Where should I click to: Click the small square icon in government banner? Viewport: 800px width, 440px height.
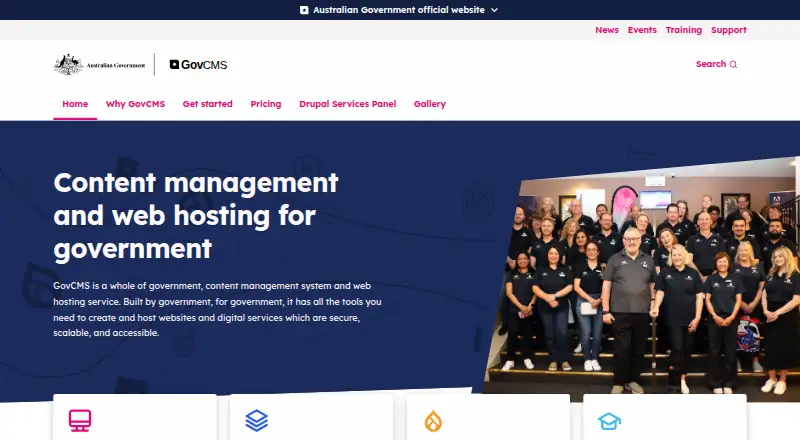click(x=304, y=10)
